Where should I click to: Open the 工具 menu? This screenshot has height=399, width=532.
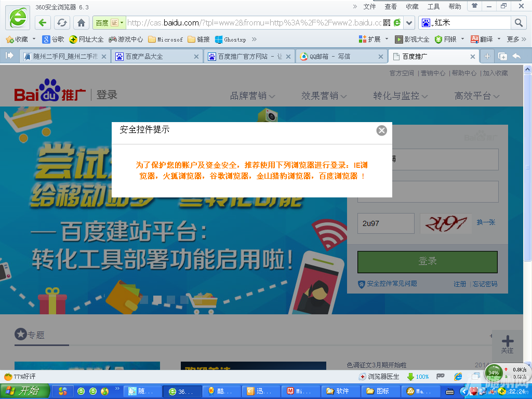433,6
